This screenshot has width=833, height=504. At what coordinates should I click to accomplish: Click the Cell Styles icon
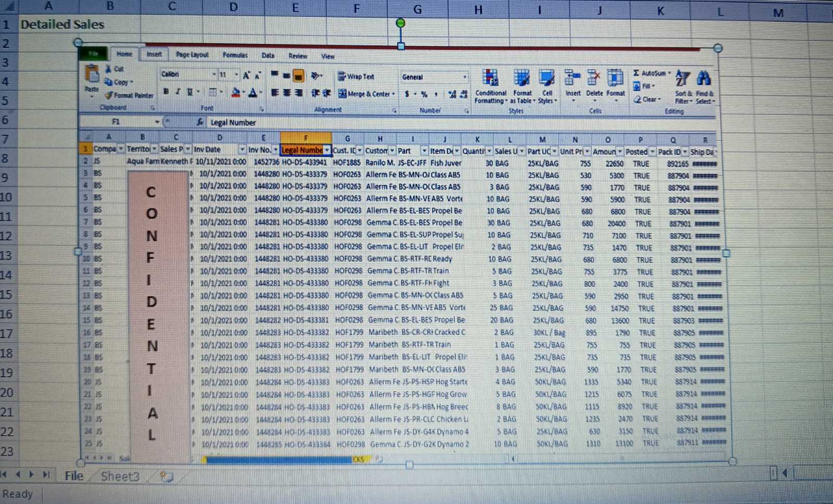(x=546, y=78)
